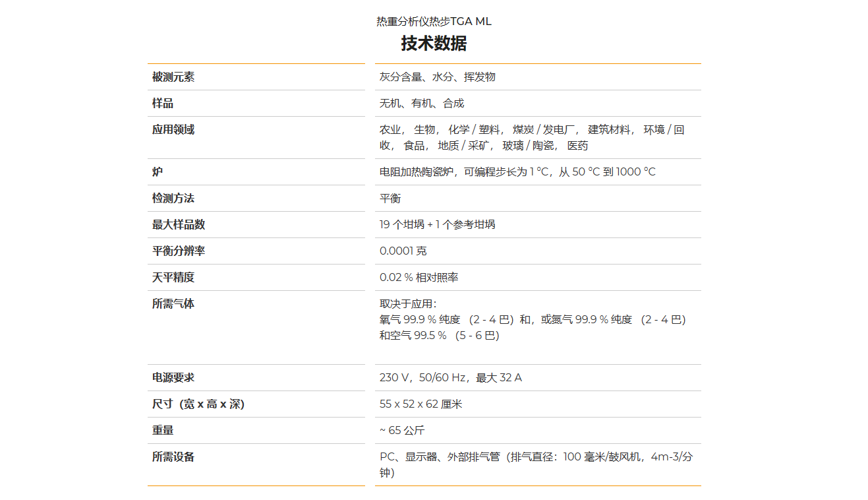The width and height of the screenshot is (868, 500).
Task: Click the 热重分析仪热步TGA ML title text
Action: (x=434, y=21)
